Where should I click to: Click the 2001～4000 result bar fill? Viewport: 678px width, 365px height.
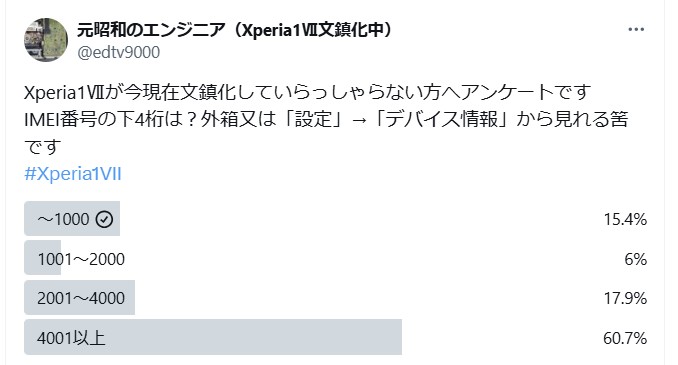[x=80, y=298]
